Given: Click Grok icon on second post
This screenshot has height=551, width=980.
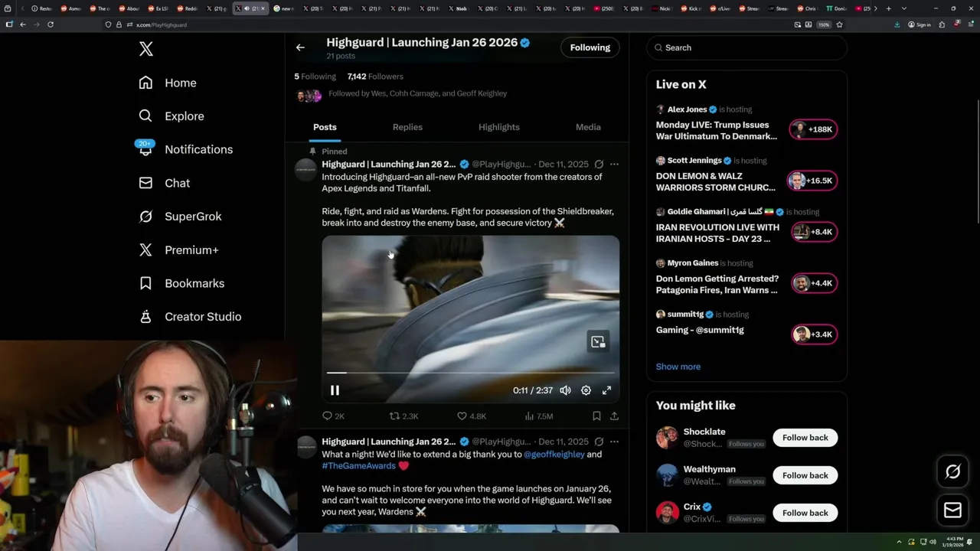Looking at the screenshot, I should pyautogui.click(x=599, y=442).
